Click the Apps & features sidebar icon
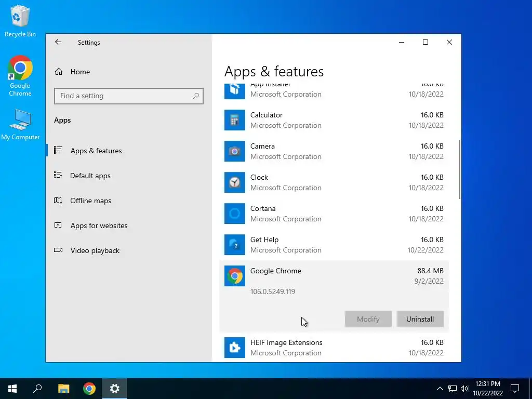Screen dimensions: 532x399 [58, 150]
